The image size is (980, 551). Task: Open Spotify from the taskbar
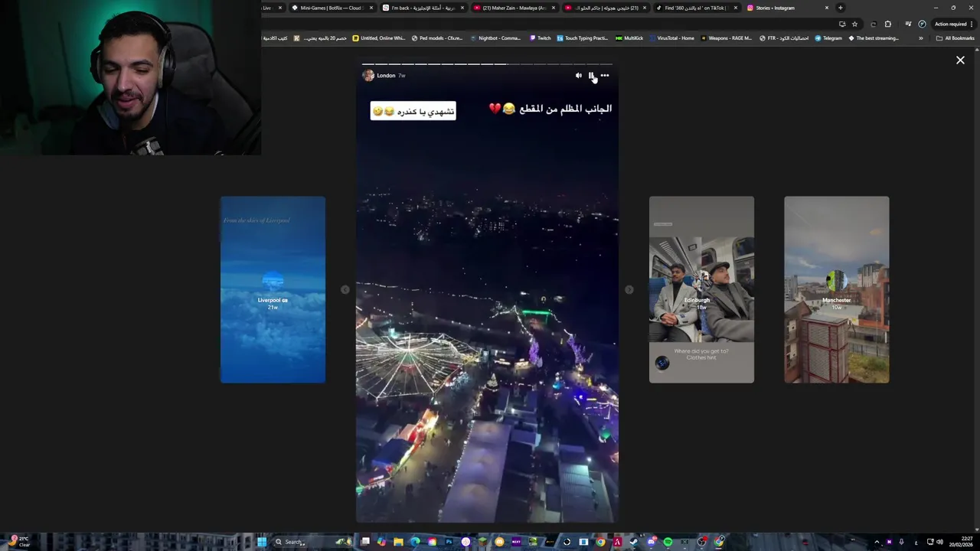pyautogui.click(x=668, y=542)
